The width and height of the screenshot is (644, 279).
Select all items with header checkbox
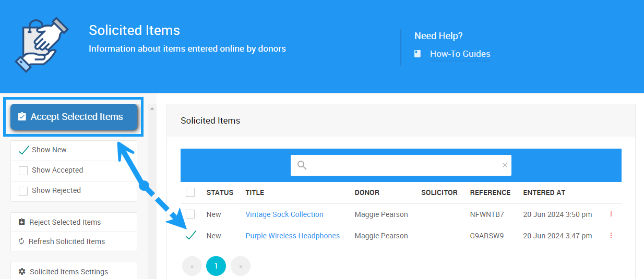coord(190,192)
